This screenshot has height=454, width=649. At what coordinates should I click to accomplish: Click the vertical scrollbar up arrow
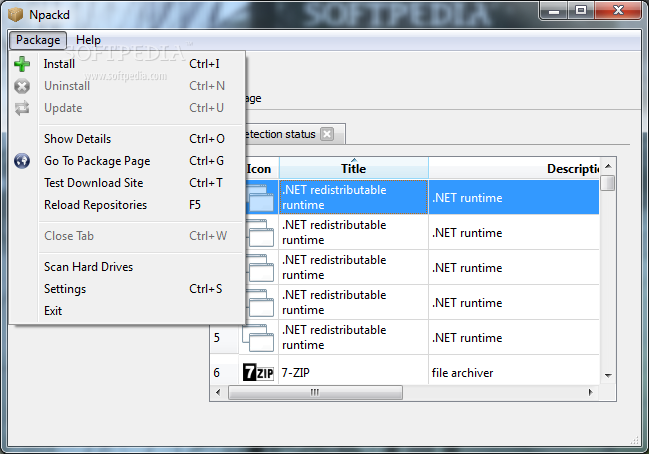coord(608,166)
